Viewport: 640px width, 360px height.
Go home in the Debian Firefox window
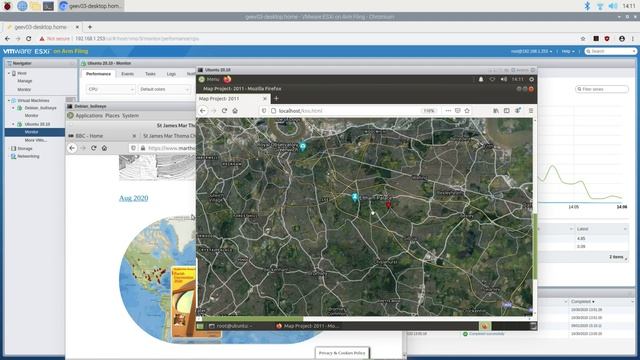tap(104, 148)
